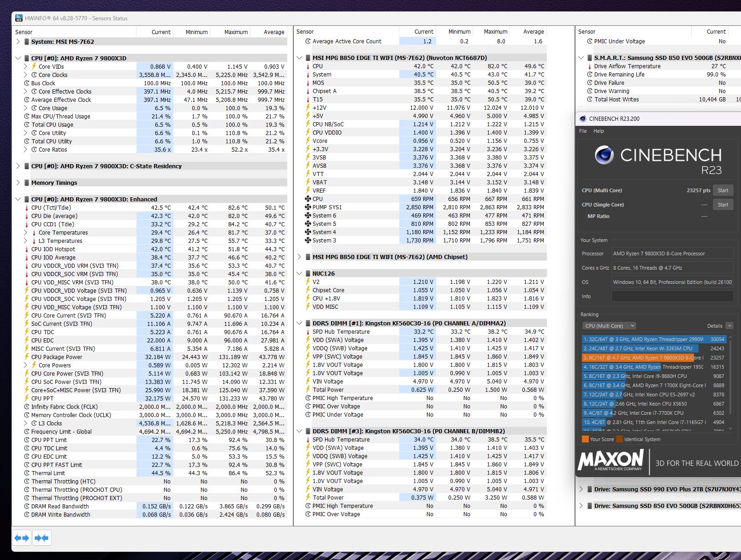
Task: Open the Details dropdown arrow in Ranking
Action: pyautogui.click(x=729, y=325)
